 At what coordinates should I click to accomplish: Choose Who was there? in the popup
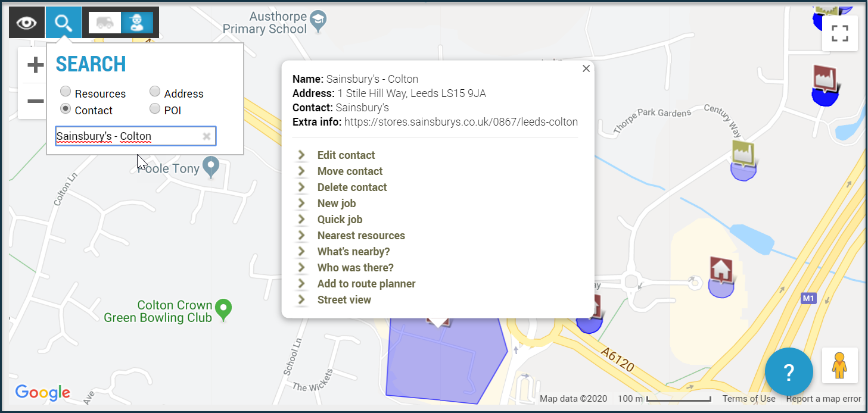(356, 268)
